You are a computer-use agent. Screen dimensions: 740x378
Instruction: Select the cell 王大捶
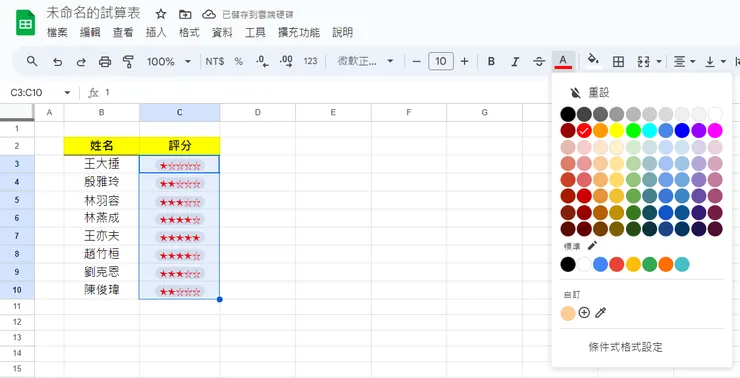(101, 164)
